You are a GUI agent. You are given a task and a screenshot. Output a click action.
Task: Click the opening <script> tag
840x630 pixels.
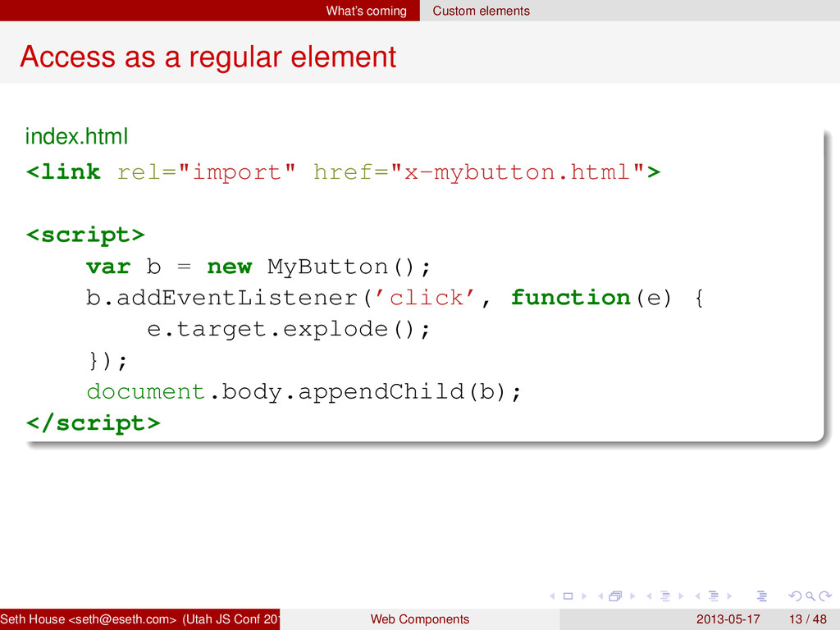click(85, 235)
